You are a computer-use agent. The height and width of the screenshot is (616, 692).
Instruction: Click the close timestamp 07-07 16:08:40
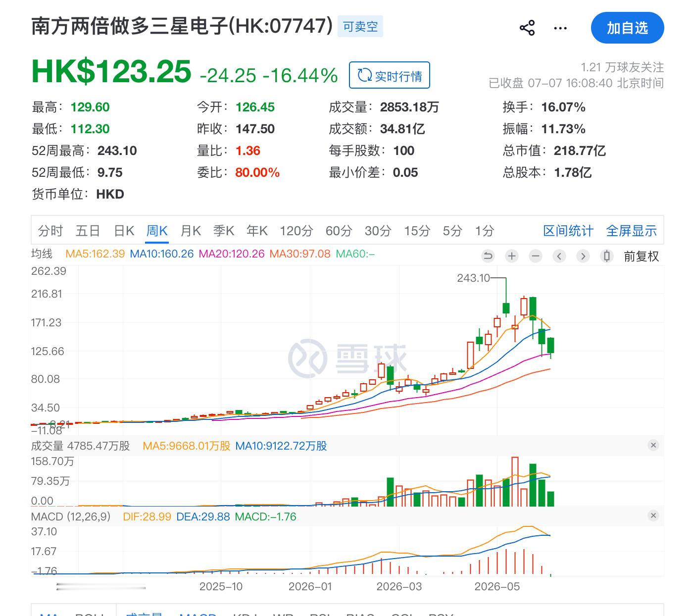tap(570, 83)
